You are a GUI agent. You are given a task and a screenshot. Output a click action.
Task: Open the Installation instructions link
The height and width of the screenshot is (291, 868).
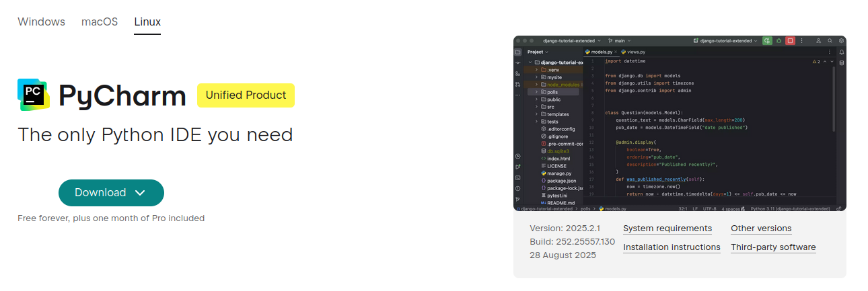click(672, 247)
